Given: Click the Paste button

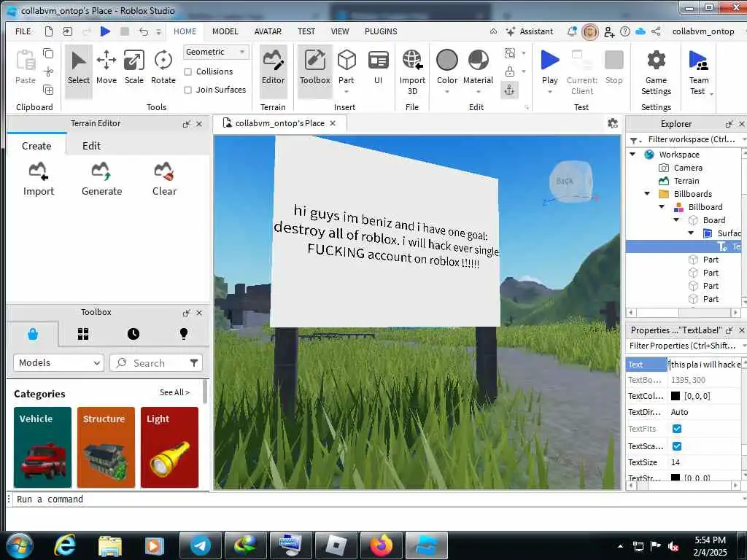Looking at the screenshot, I should coord(26,67).
